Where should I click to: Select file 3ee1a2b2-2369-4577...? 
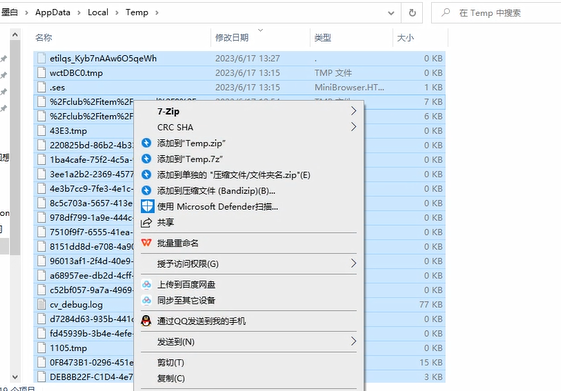(92, 174)
